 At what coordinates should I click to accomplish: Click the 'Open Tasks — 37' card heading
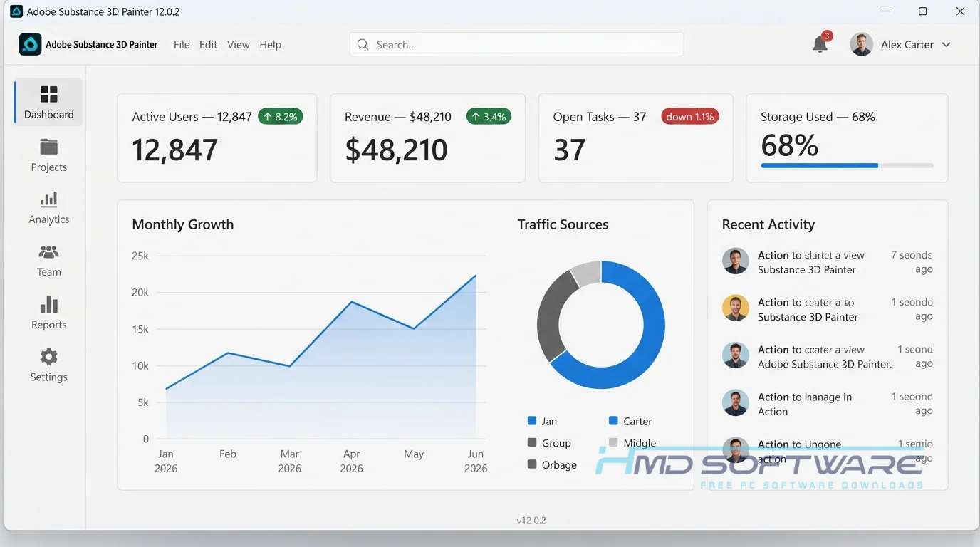tap(600, 117)
